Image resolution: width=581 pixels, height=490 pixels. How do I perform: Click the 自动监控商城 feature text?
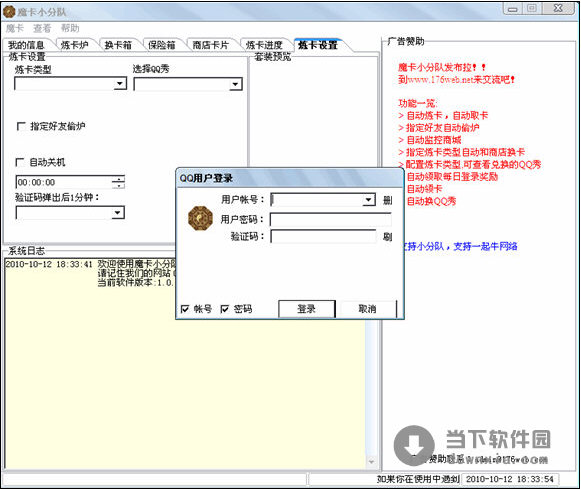(x=434, y=140)
